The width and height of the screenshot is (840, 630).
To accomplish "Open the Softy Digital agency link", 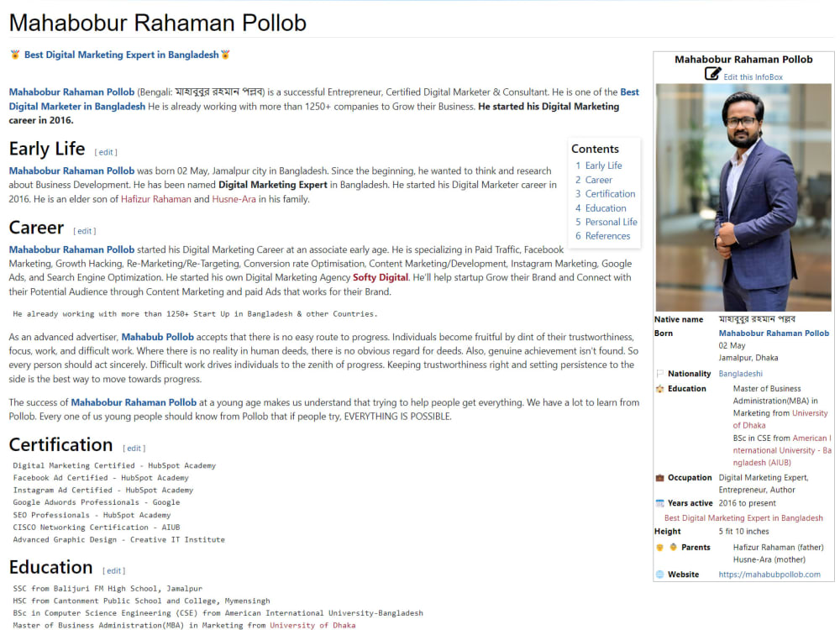I will [381, 277].
